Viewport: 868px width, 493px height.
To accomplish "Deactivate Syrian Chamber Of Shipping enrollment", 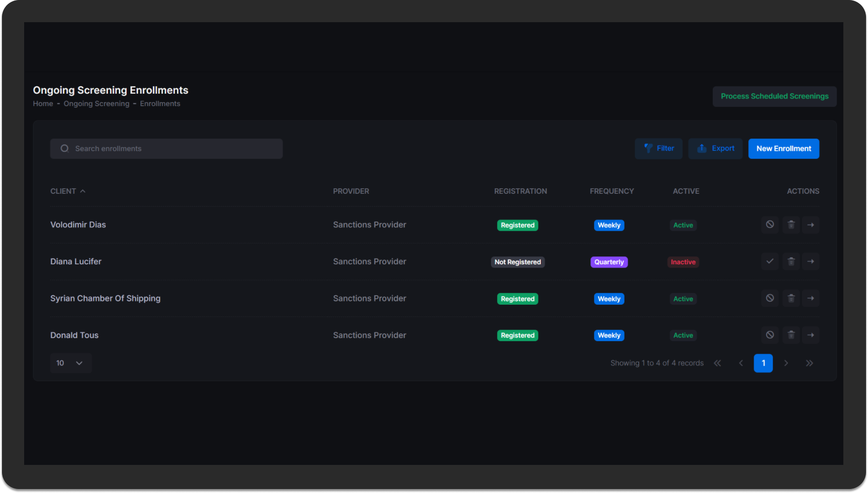I will [x=769, y=298].
